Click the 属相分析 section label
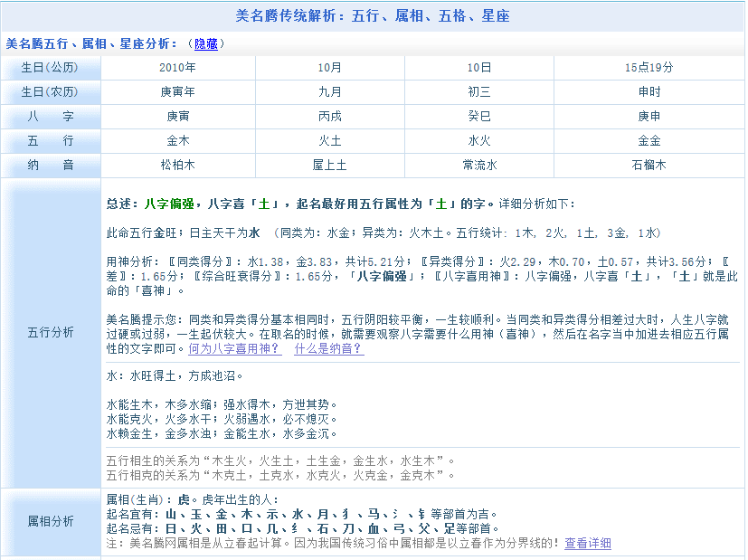Image resolution: width=748 pixels, height=560 pixels. click(x=51, y=522)
